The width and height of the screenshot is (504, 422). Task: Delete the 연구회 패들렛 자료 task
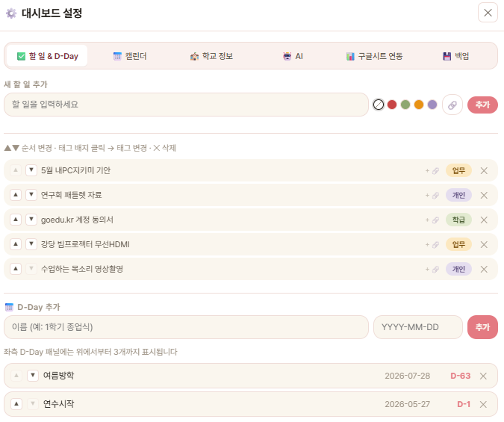tap(484, 195)
